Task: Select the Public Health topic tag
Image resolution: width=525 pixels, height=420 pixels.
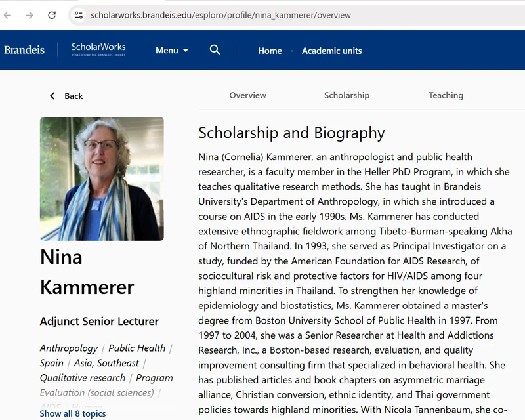Action: [x=137, y=348]
